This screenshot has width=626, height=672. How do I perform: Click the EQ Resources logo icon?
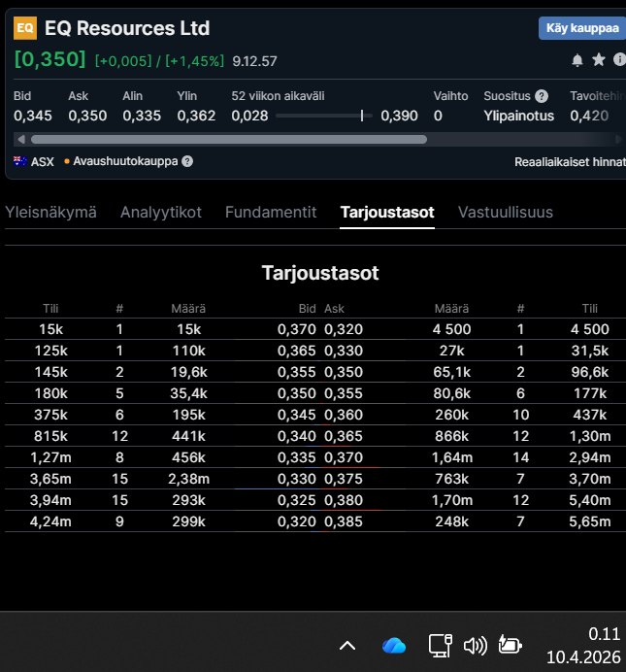point(25,28)
